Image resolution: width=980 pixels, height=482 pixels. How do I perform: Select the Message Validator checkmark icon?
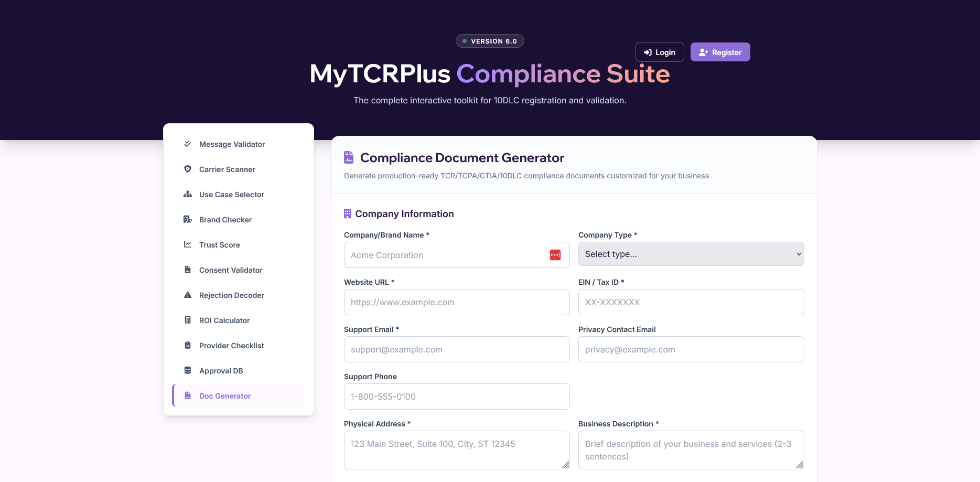click(x=187, y=144)
